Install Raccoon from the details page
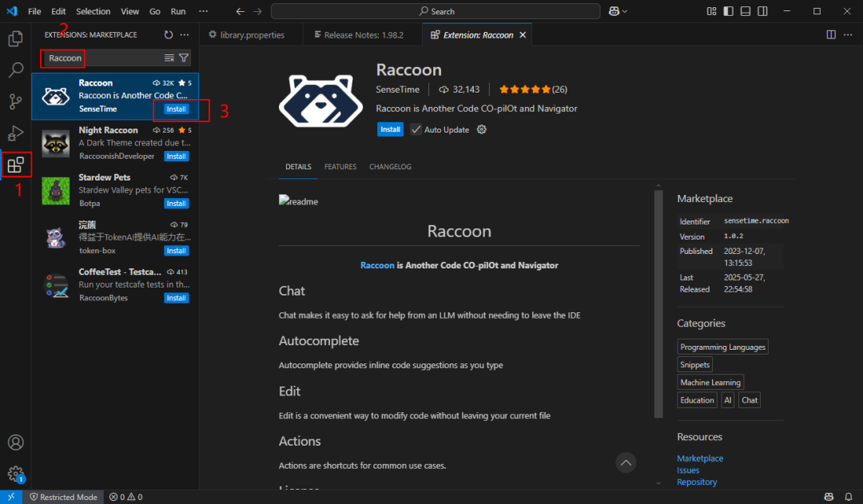 390,129
